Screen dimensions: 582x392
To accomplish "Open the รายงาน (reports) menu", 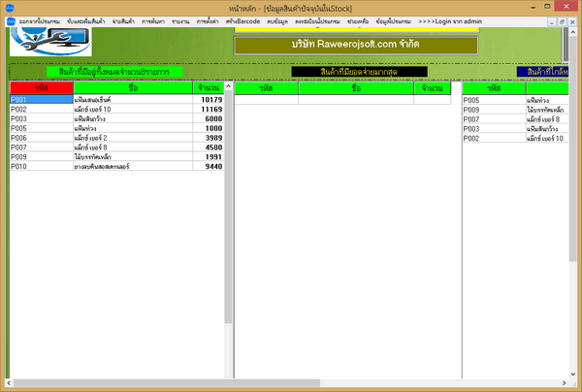I will point(180,21).
